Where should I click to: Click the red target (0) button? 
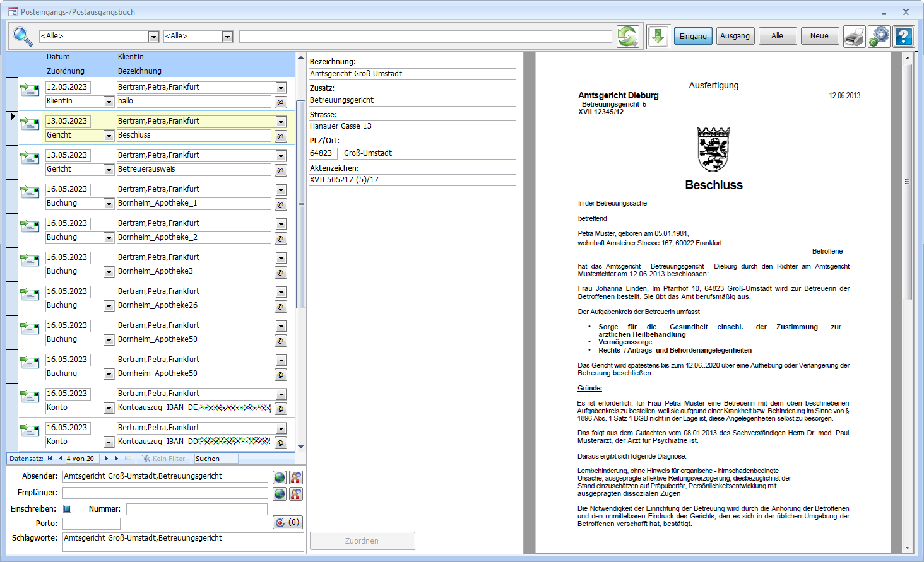tap(288, 522)
